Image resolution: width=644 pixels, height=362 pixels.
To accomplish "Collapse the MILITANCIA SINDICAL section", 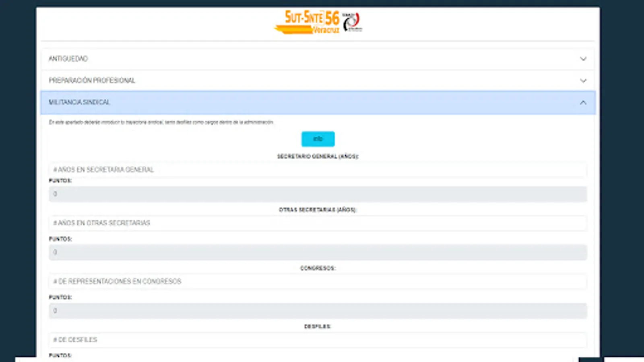I will click(x=282, y=103).
